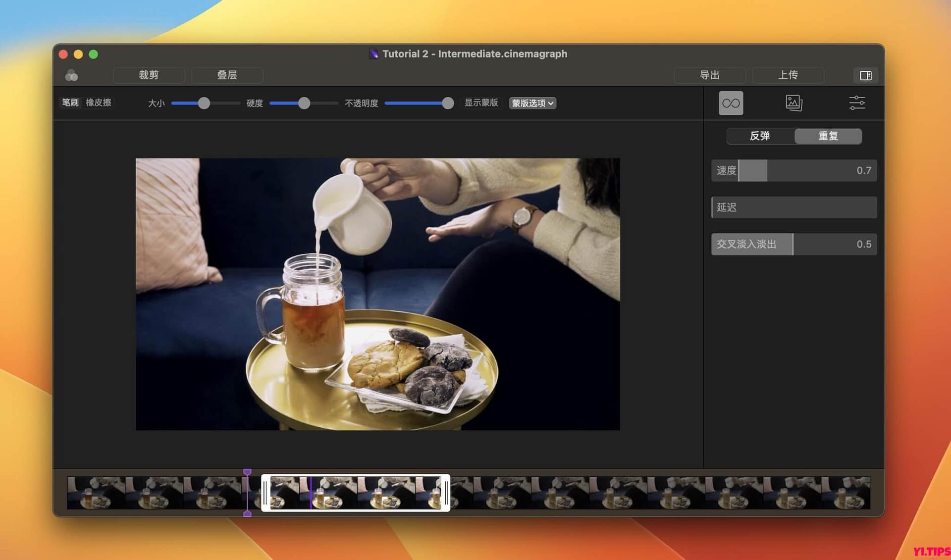Toggle 显示蒙版 mask visibility

click(x=481, y=103)
